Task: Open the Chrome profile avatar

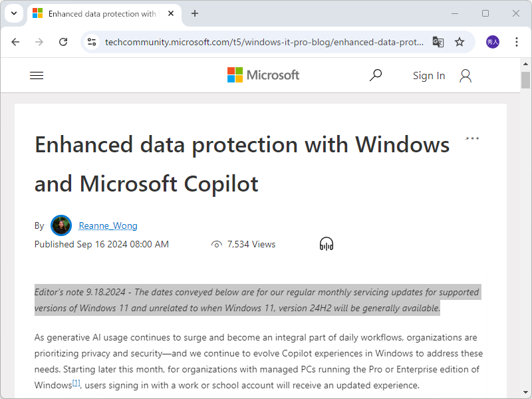Action: point(493,42)
